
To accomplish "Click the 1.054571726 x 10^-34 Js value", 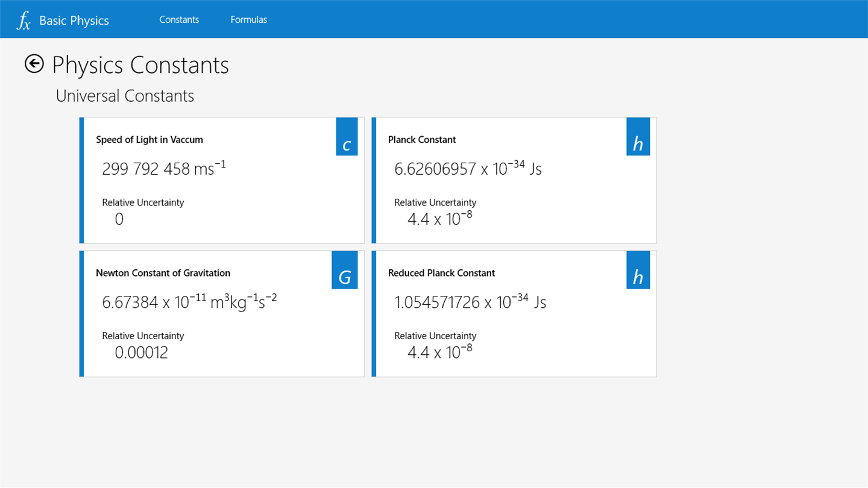I will coord(470,301).
